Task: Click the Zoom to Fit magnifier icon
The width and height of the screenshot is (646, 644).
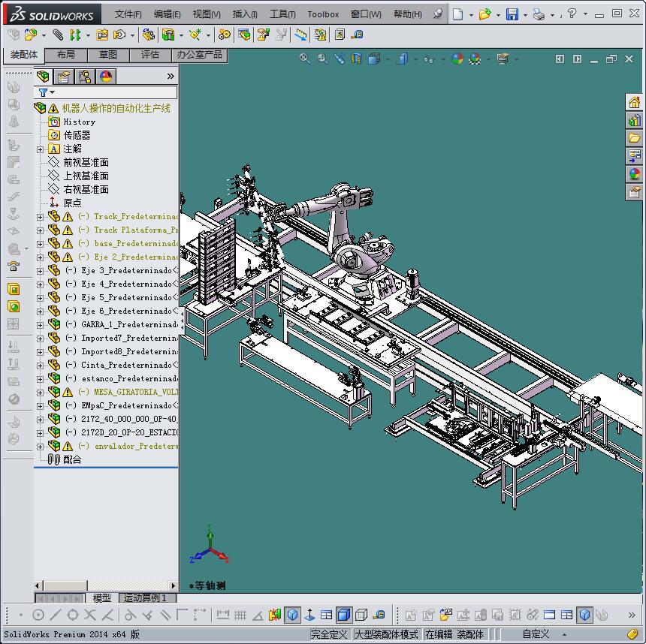Action: 305,59
